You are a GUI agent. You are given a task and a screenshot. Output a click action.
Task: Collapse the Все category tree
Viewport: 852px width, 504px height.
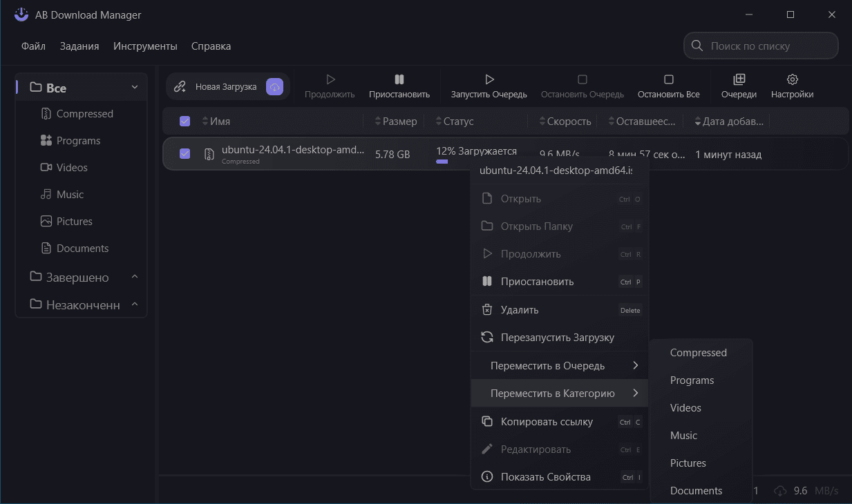click(135, 88)
